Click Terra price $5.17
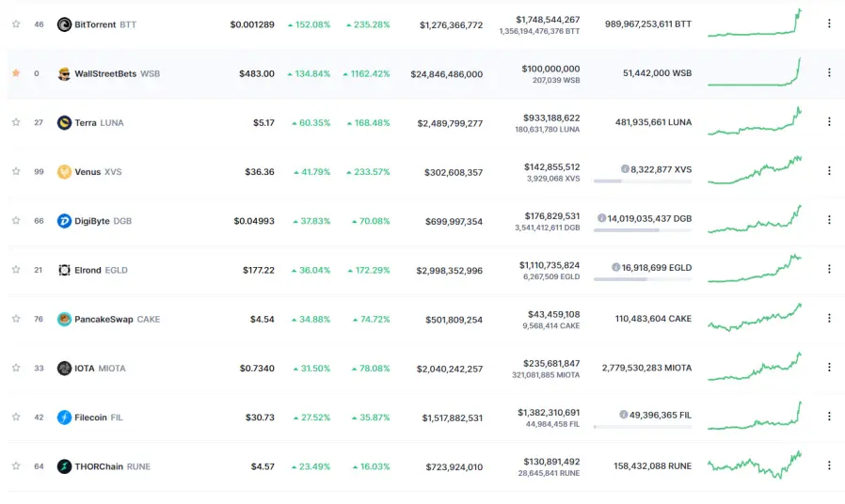Image resolution: width=845 pixels, height=504 pixels. [x=263, y=123]
